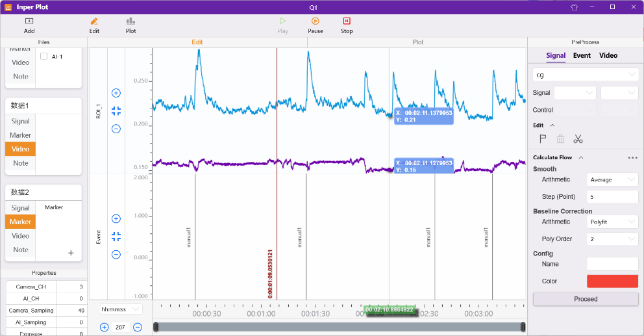Increase timeline zoom value with plus
The height and width of the screenshot is (336, 644).
[105, 328]
